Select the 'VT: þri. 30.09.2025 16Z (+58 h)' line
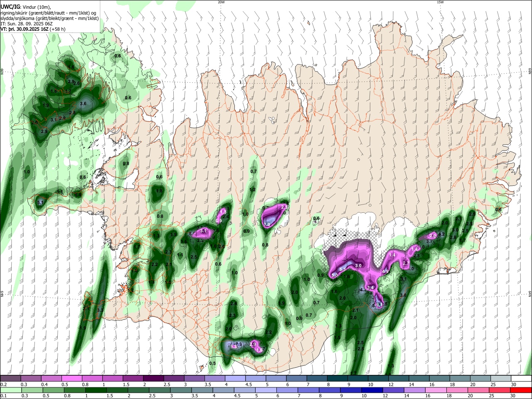The width and height of the screenshot is (532, 399). [34, 30]
